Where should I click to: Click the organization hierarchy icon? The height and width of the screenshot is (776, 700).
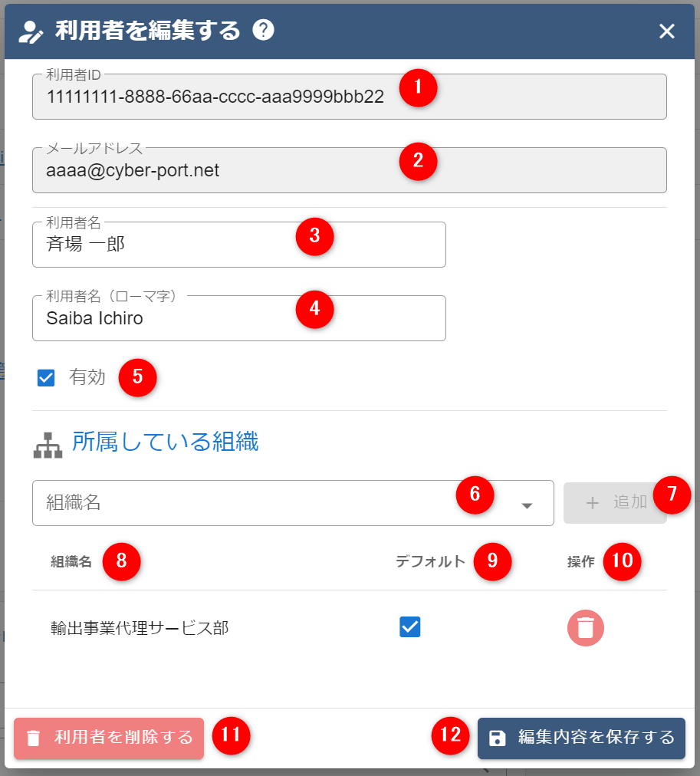point(48,445)
